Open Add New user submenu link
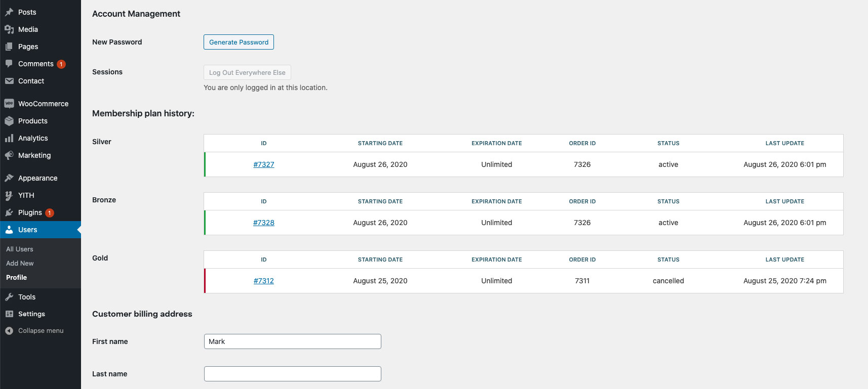The image size is (868, 389). 20,263
